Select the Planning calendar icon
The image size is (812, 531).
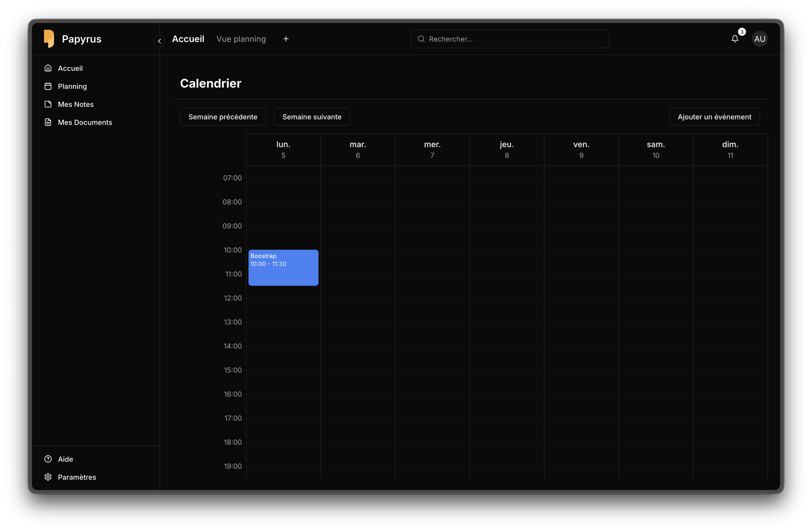coord(48,86)
